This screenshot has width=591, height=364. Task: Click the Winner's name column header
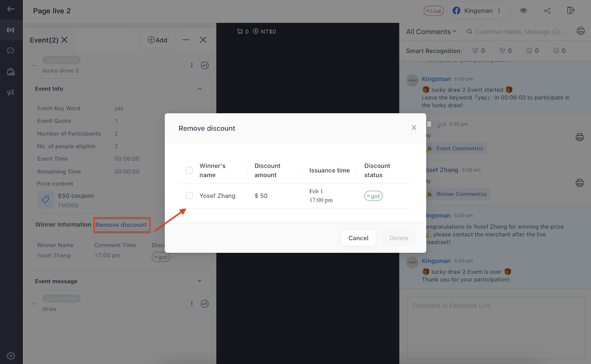[x=213, y=170]
